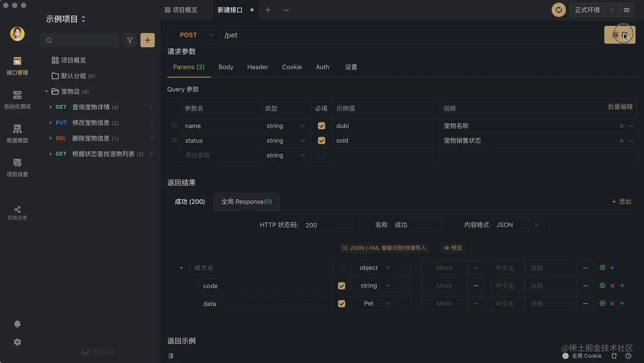The height and width of the screenshot is (363, 644).
Task: Open the 数据模型 section from sidebar
Action: coord(17,133)
